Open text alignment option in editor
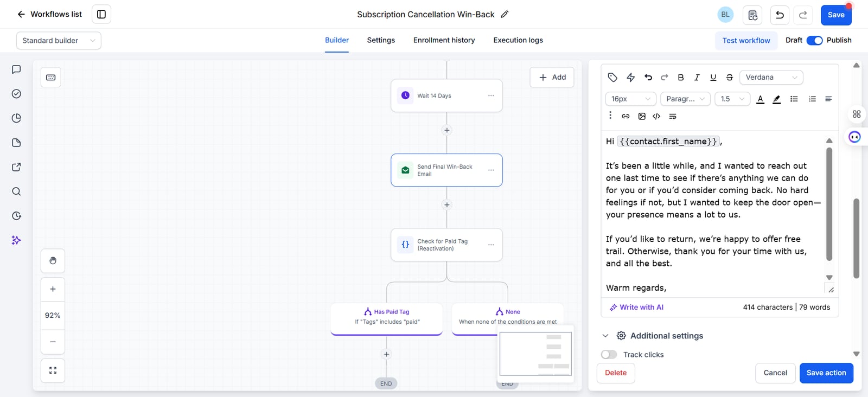 pyautogui.click(x=828, y=99)
